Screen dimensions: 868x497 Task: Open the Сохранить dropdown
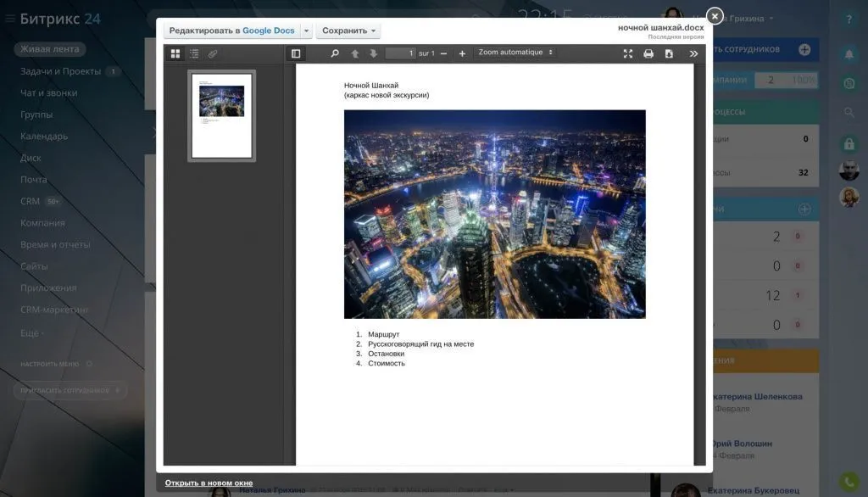(x=348, y=31)
